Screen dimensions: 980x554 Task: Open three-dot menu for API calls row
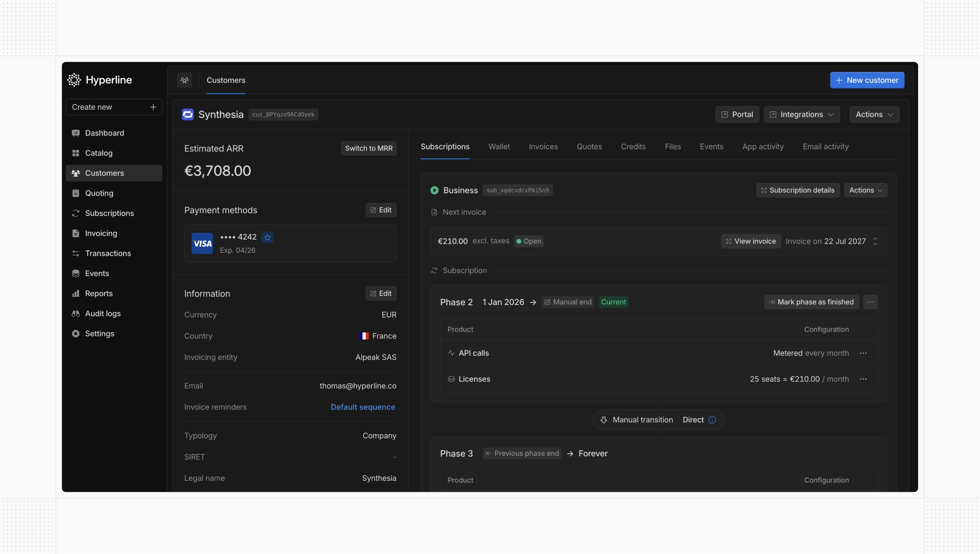point(863,353)
